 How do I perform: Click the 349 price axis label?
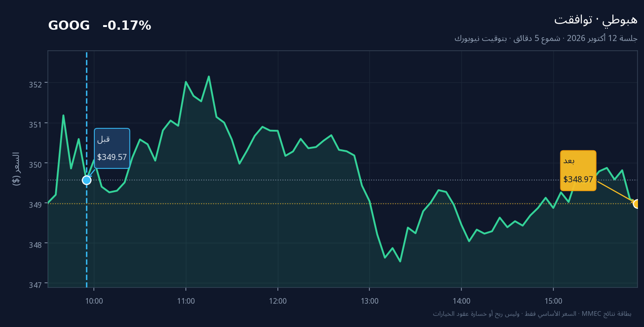pos(36,204)
